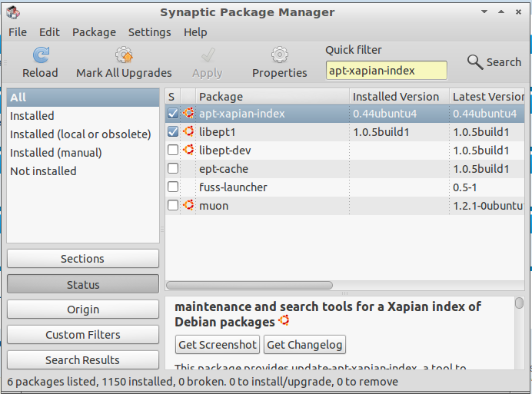The height and width of the screenshot is (394, 532).
Task: Click the Synaptic app icon in the title bar
Action: (x=13, y=12)
